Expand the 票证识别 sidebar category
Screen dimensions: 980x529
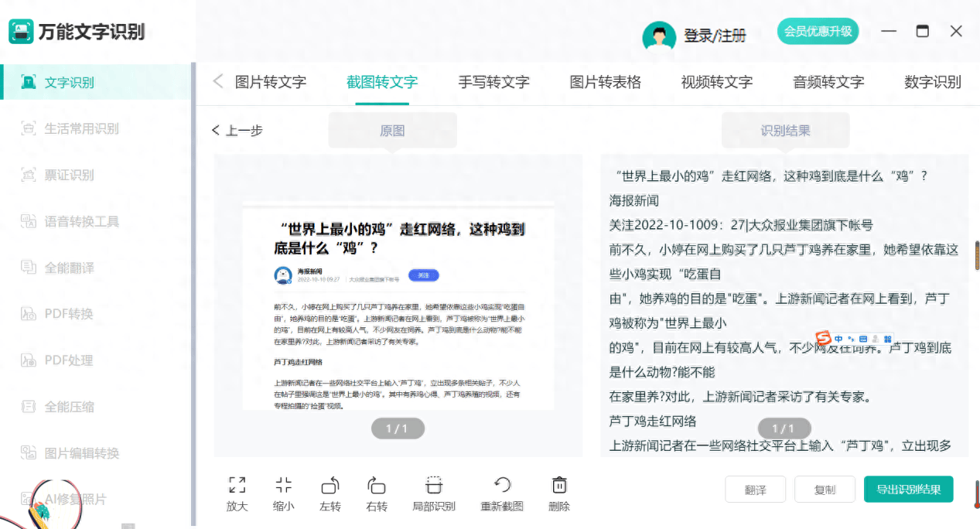tap(69, 175)
